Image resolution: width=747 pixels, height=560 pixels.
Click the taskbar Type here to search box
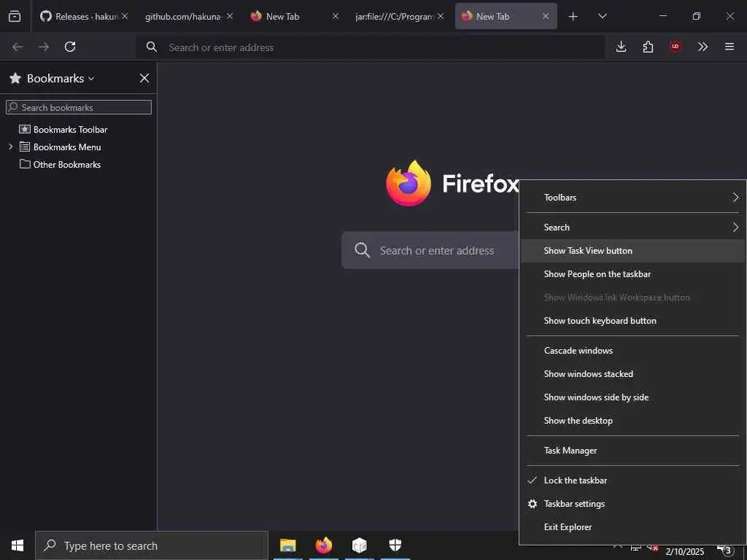pos(152,545)
